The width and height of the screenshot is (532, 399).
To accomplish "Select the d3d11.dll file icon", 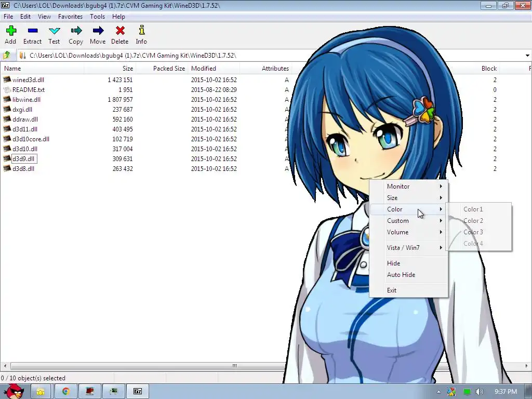I will 7,129.
